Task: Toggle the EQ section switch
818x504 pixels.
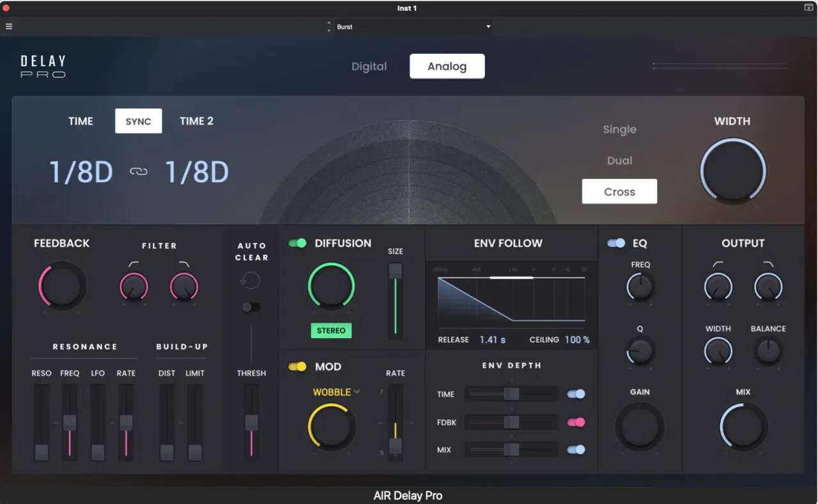Action: [616, 243]
